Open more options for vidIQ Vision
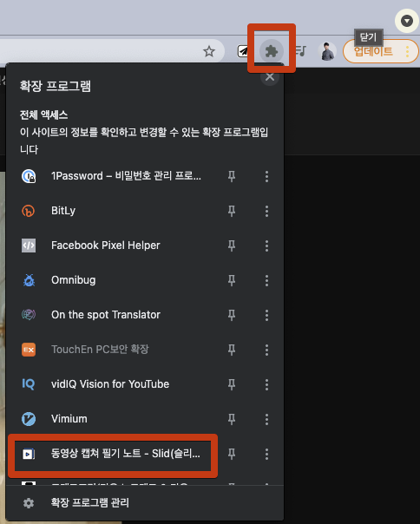The image size is (420, 524). pyautogui.click(x=266, y=384)
